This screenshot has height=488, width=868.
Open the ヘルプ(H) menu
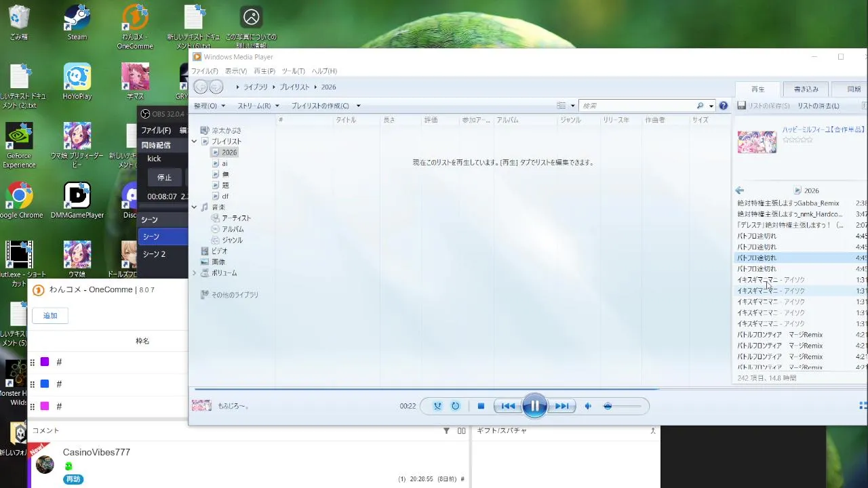(324, 71)
